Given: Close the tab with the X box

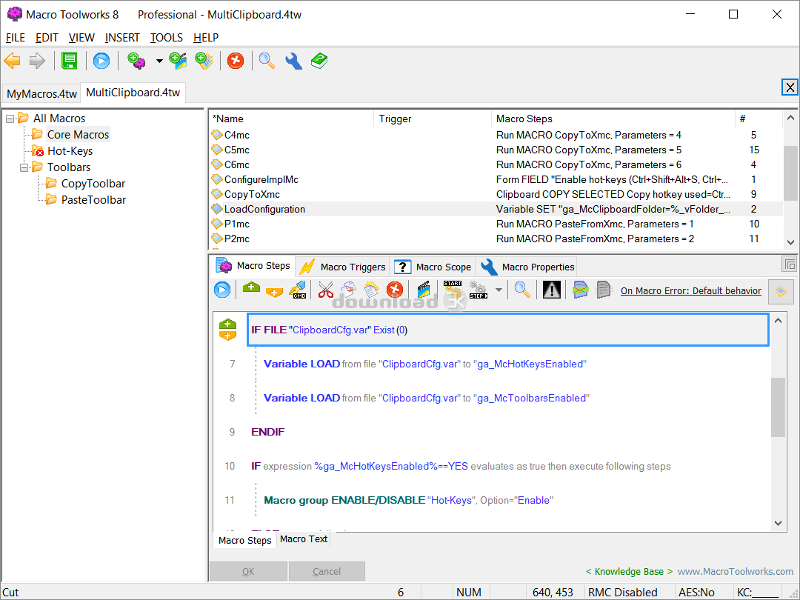Looking at the screenshot, I should 789,87.
